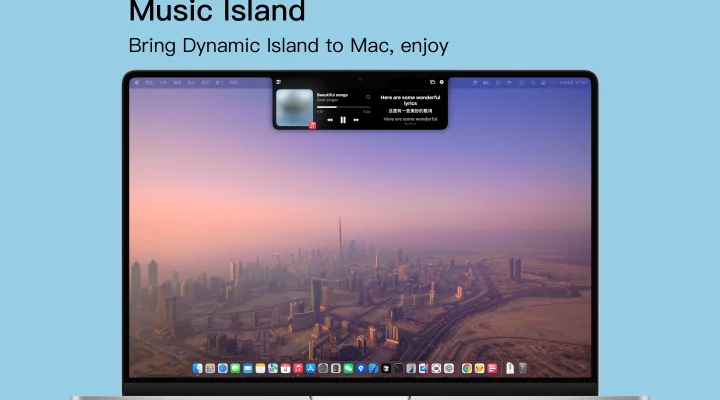Click the blurred album artwork thumbnail
The image size is (720, 400).
294,107
